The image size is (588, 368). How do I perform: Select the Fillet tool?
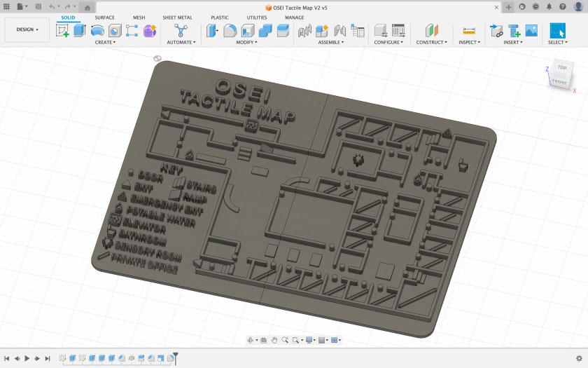coord(230,31)
